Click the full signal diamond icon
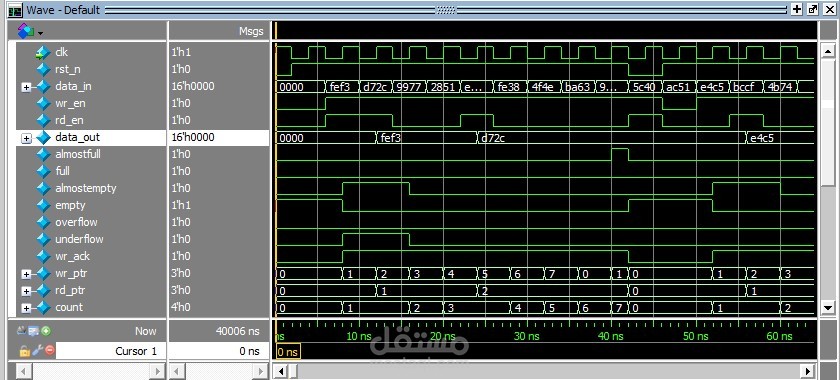Screen dimensions: 840x380 pos(43,172)
